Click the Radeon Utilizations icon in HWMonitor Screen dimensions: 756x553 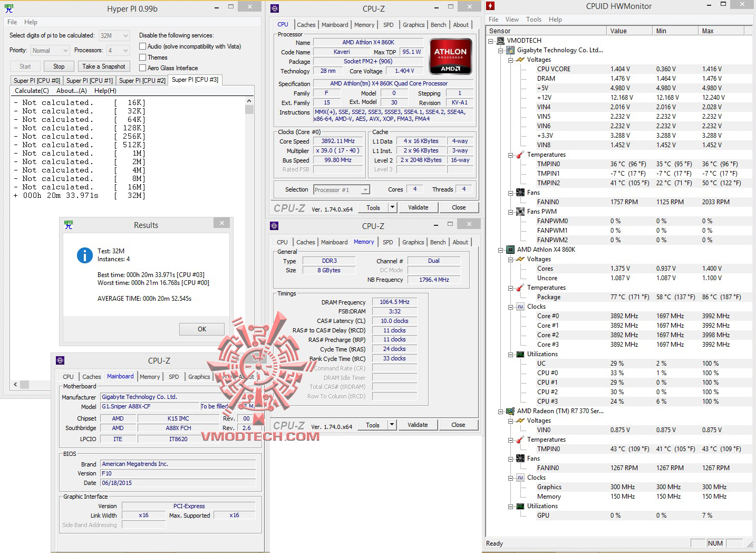coord(520,506)
